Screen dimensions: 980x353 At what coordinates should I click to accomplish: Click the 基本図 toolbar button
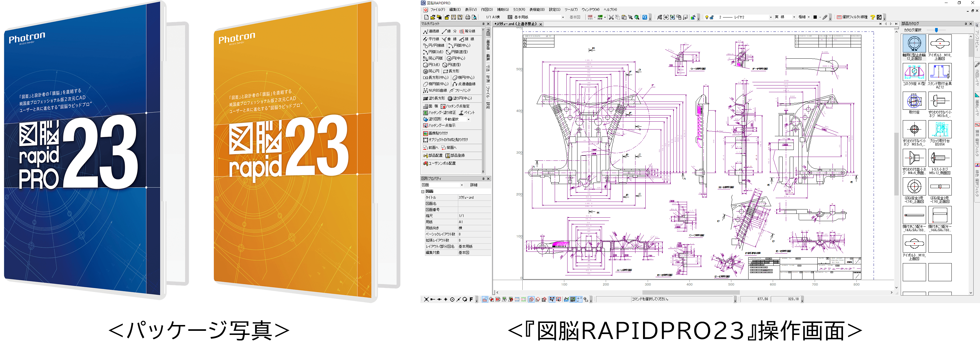pos(575,17)
